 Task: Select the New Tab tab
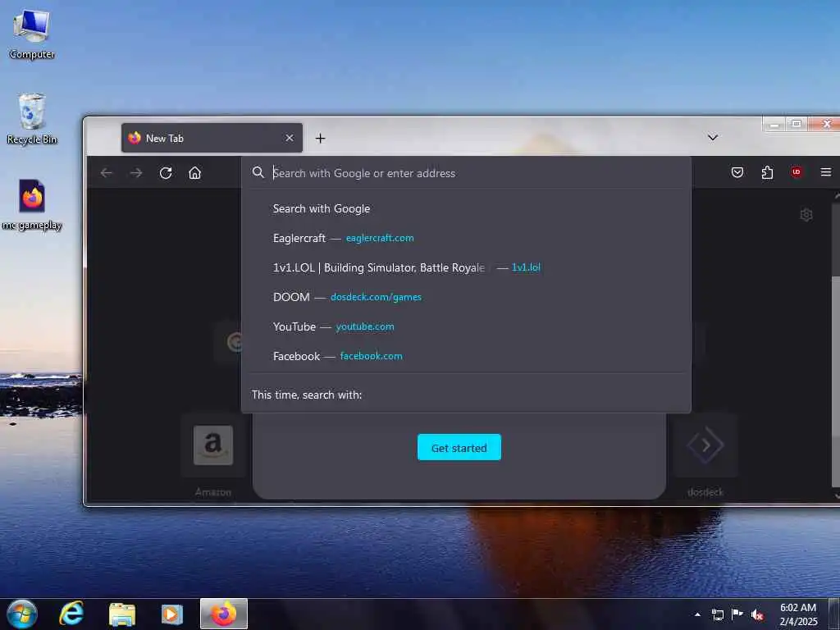click(212, 138)
